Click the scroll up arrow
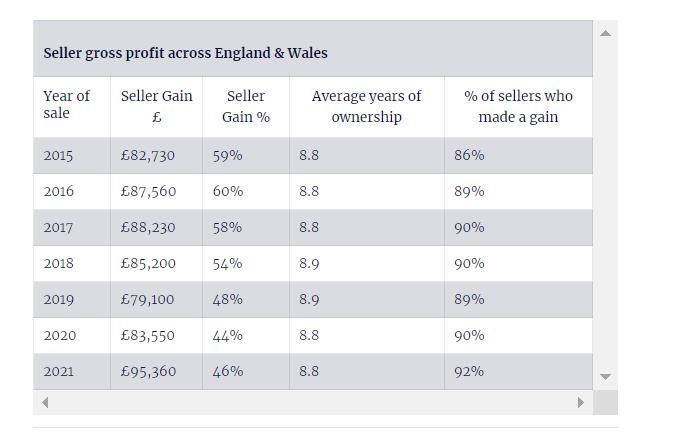The height and width of the screenshot is (439, 682). 604,33
